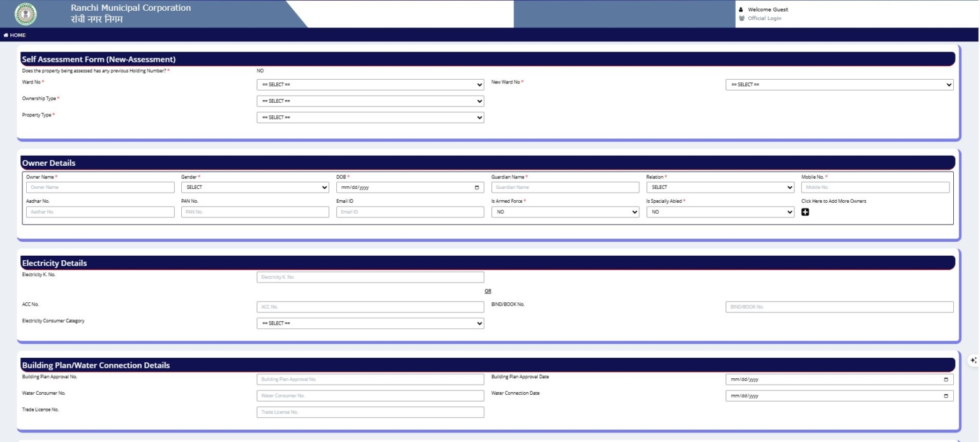This screenshot has width=980, height=442.
Task: Open the Official Login link
Action: tap(764, 18)
